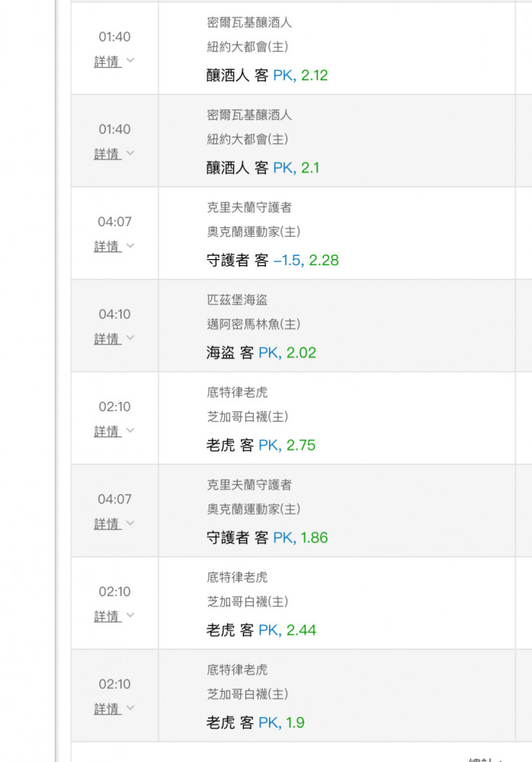The image size is (532, 762).
Task: Click the 守護者 客 -1.5, 2.28 selection
Action: coord(272,260)
